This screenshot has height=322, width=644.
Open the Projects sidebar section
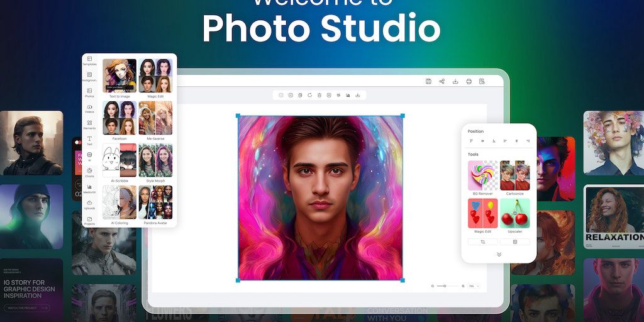[89, 221]
